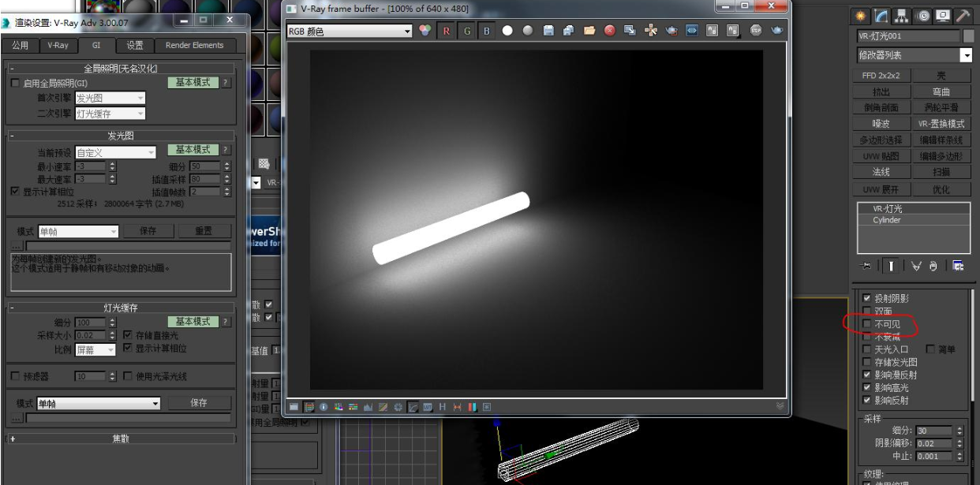Click the pin stack icon

[866, 265]
